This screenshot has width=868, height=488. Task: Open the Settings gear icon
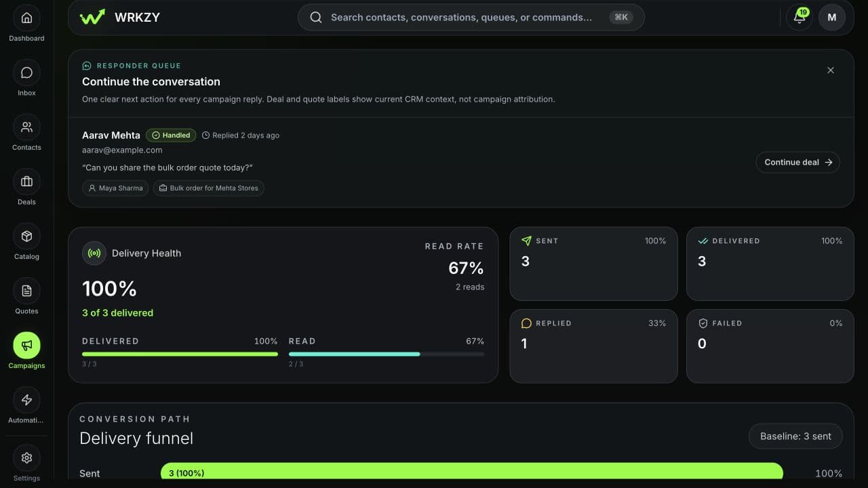point(26,457)
